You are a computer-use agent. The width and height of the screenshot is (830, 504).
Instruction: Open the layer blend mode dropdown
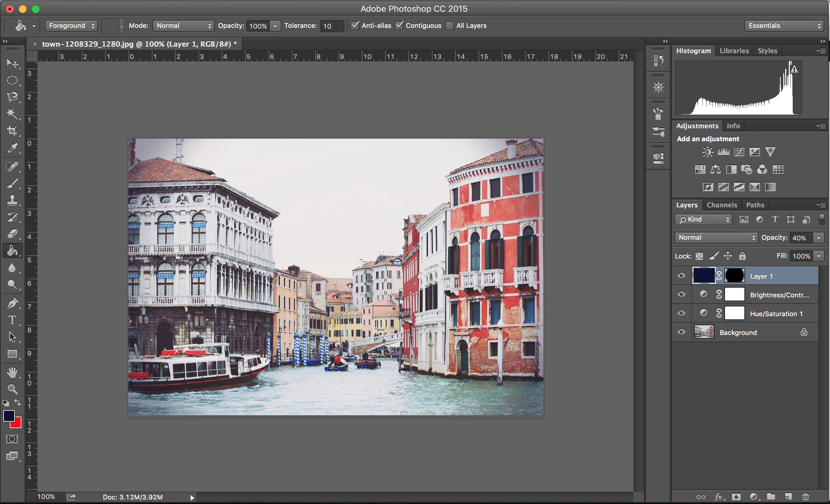(716, 237)
